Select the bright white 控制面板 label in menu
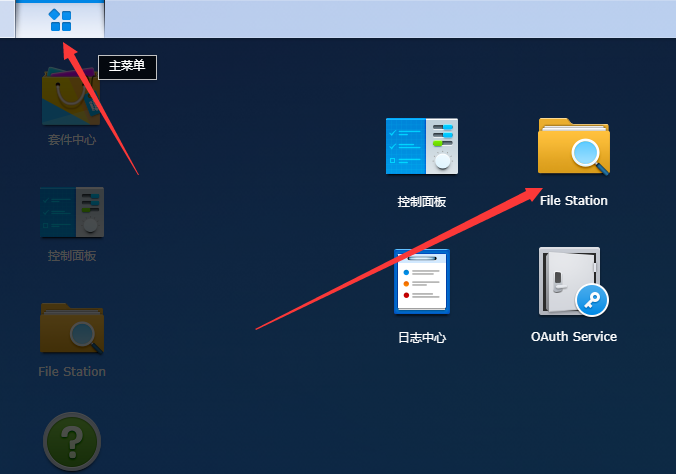676x474 pixels. 422,201
